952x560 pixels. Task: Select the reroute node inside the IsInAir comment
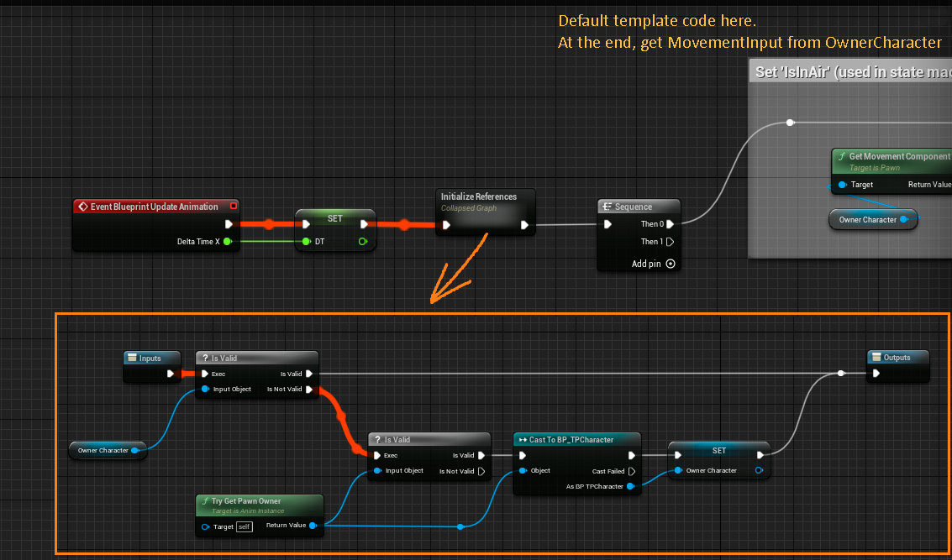(x=790, y=123)
